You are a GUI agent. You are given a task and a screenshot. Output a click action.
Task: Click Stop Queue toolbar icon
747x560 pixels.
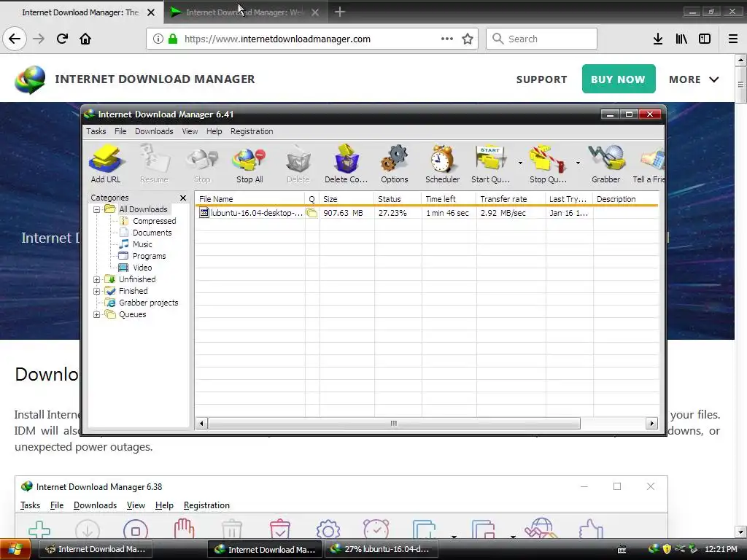pyautogui.click(x=549, y=164)
